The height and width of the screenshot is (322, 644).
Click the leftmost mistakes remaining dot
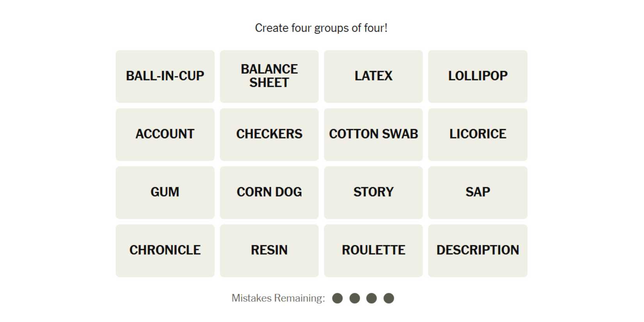point(337,298)
